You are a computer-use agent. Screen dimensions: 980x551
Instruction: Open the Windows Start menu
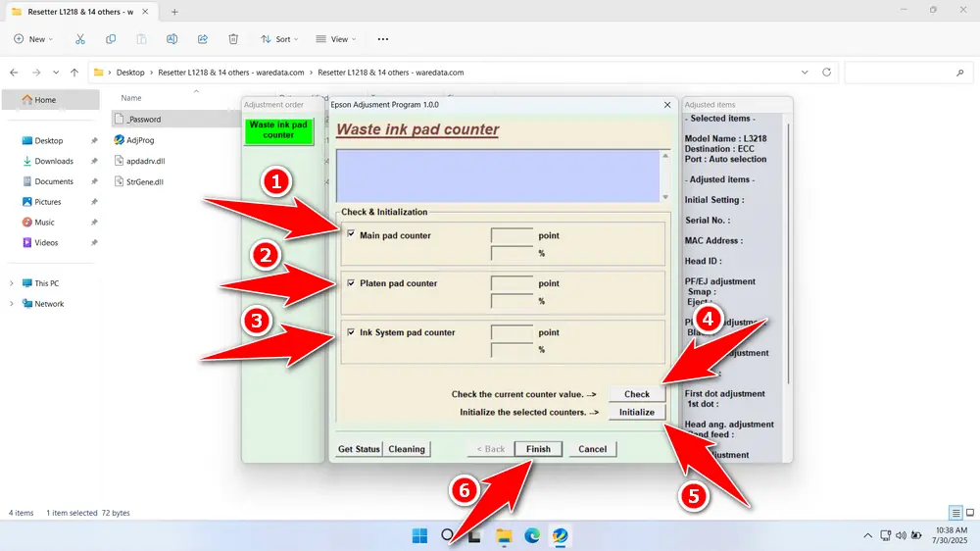tap(420, 536)
